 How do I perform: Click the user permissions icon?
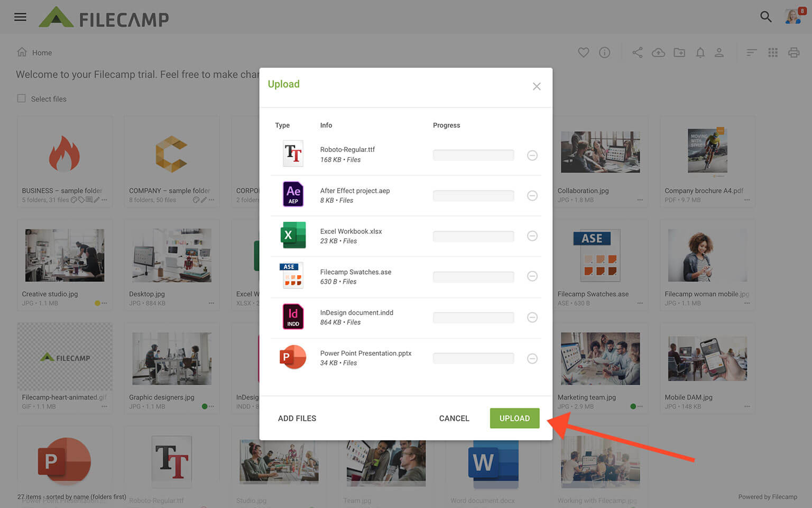[719, 52]
